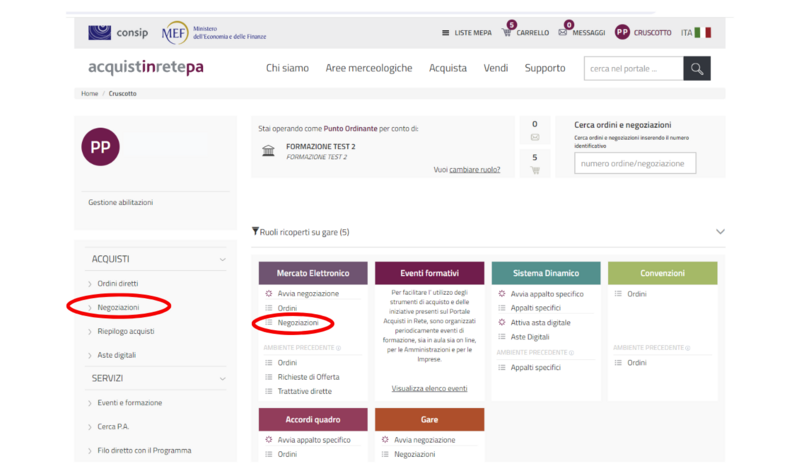800x474 pixels.
Task: Click the cerca nel portale search field
Action: click(634, 68)
